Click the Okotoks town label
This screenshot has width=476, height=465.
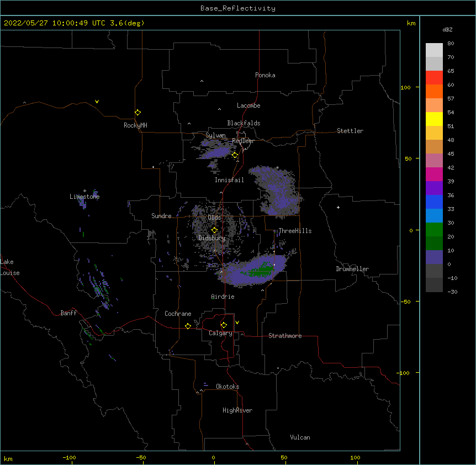[228, 387]
